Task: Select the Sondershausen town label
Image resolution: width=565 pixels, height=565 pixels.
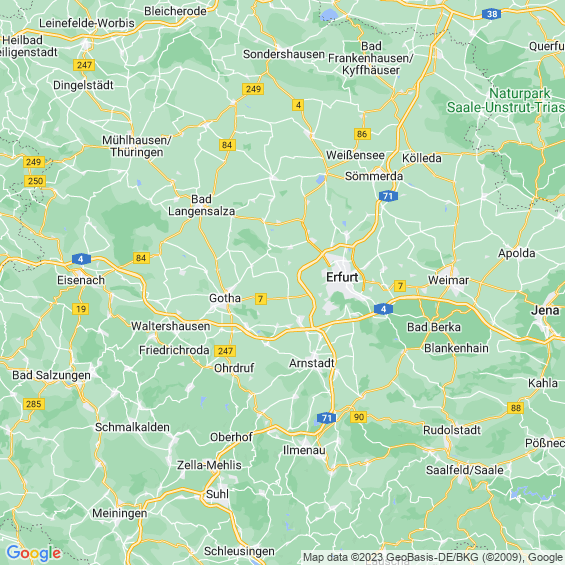Action: point(284,54)
